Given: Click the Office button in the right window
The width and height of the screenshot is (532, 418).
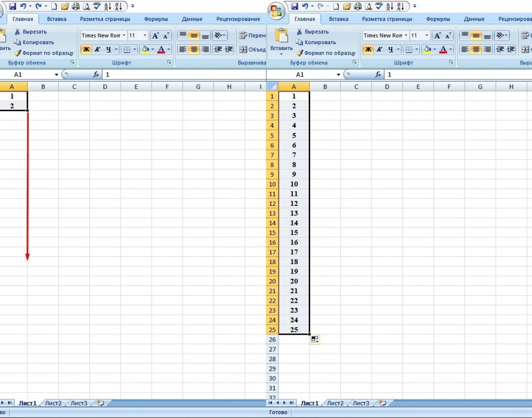Looking at the screenshot, I should pyautogui.click(x=275, y=9).
